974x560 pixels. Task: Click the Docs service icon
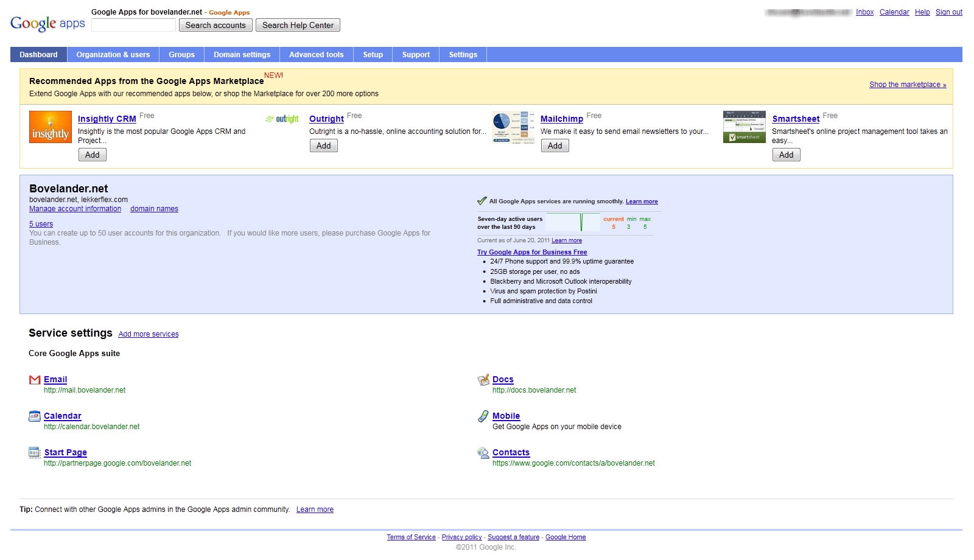(483, 380)
